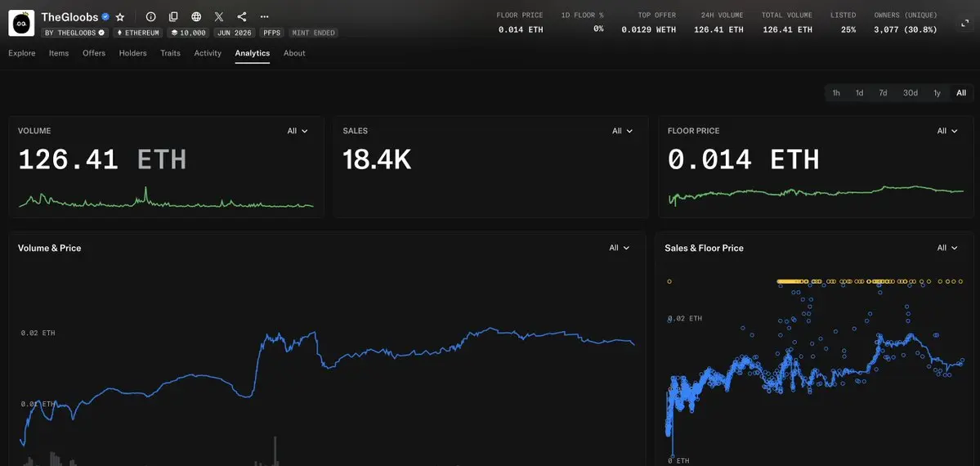Click the ETHEREUM chain tag
980x466 pixels.
coord(137,33)
